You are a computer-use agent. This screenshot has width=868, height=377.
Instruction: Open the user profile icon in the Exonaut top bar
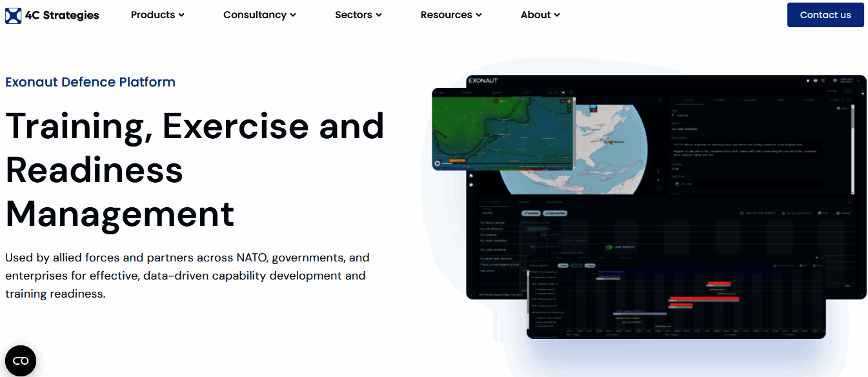[835, 80]
